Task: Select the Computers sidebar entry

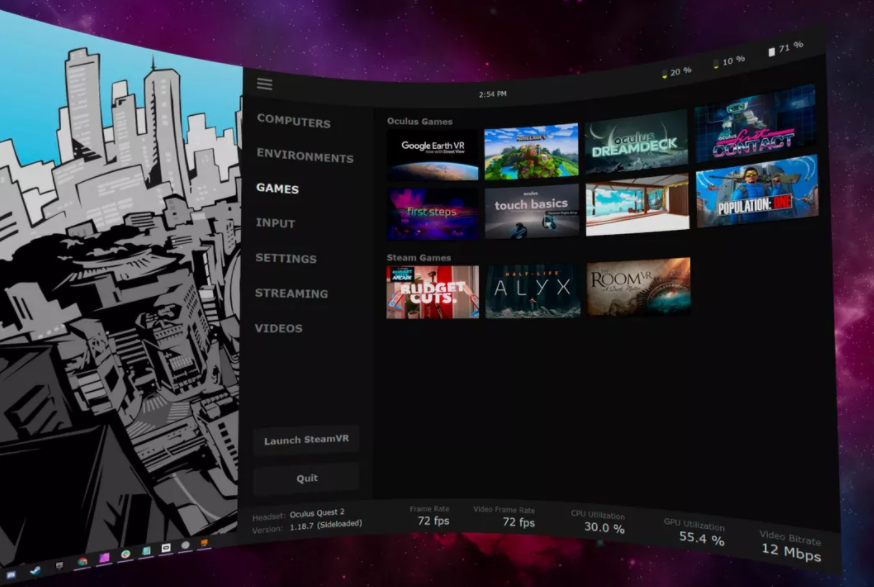Action: click(x=293, y=120)
